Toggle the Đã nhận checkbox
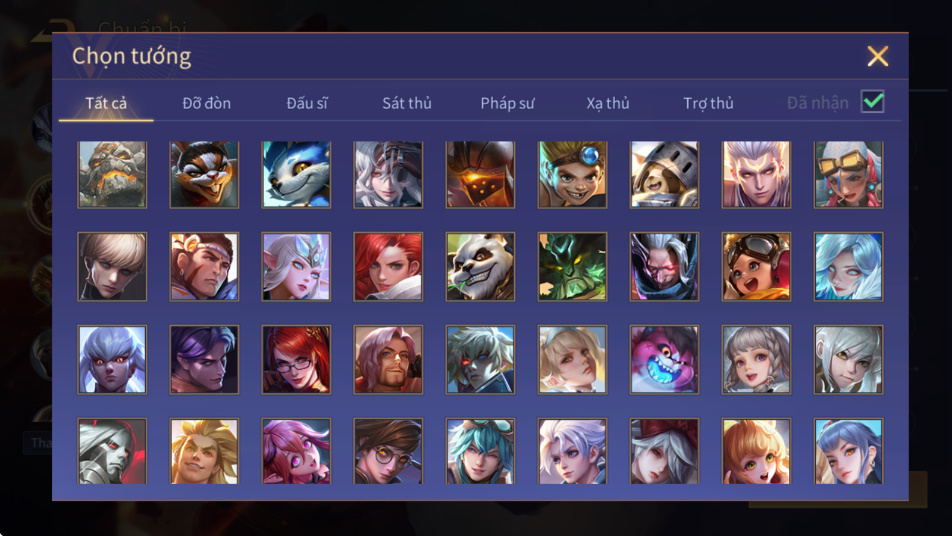This screenshot has height=536, width=952. 872,101
